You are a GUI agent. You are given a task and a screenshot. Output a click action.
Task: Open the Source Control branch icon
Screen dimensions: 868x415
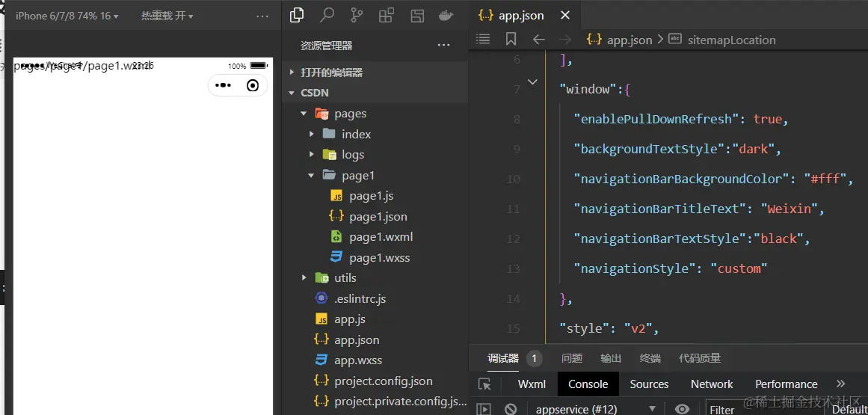click(357, 16)
